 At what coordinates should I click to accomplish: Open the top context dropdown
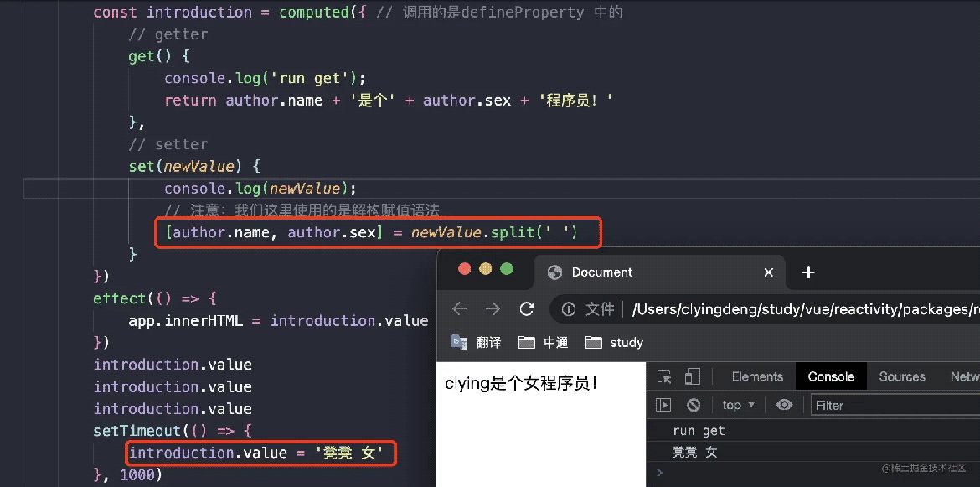738,405
